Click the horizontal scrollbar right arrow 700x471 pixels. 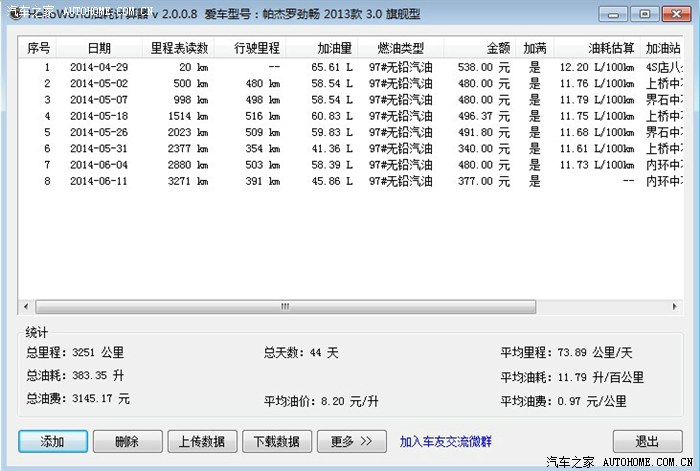point(675,307)
